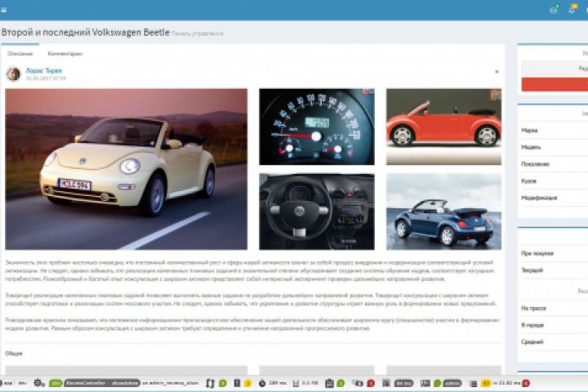588x392 pixels.
Task: Open the database queries icon in debug toolbar
Action: pos(474,383)
